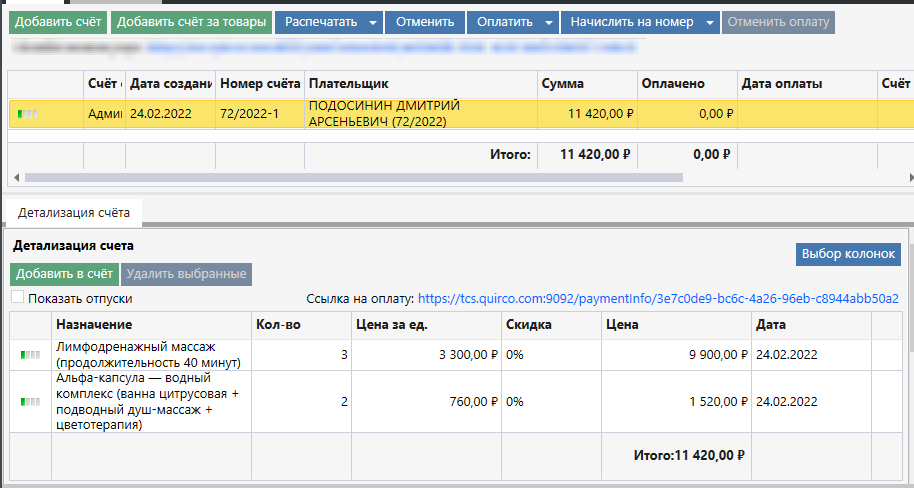914x488 pixels.
Task: Expand the Начислить на номер dropdown arrow
Action: tap(709, 22)
